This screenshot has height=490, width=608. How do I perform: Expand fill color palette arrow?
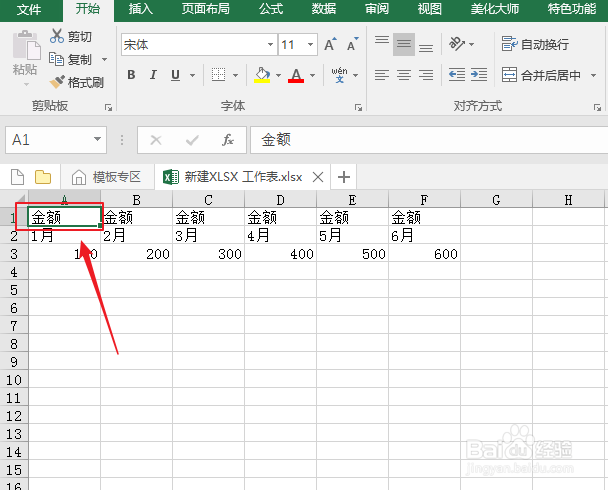(x=278, y=75)
